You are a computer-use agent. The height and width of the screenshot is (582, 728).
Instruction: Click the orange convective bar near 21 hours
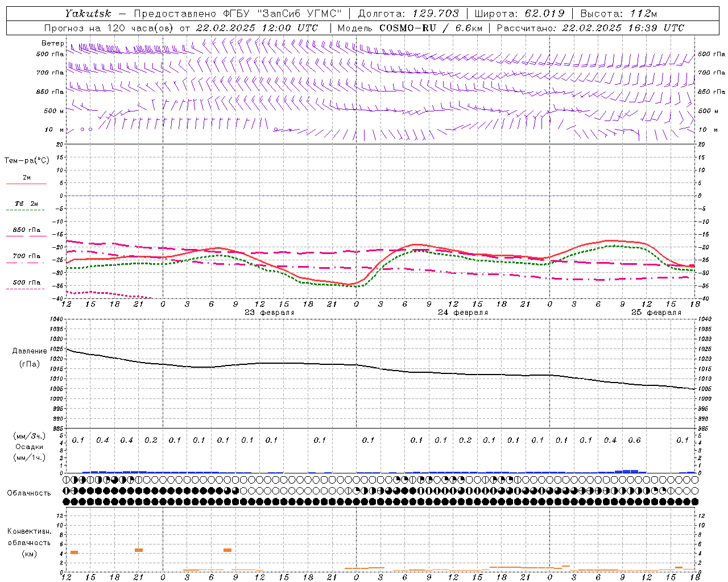(x=139, y=550)
